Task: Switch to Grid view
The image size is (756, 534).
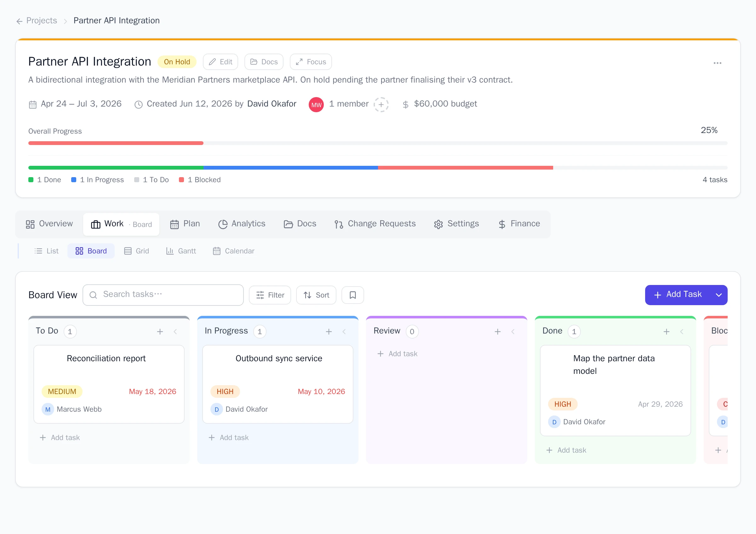Action: (137, 251)
